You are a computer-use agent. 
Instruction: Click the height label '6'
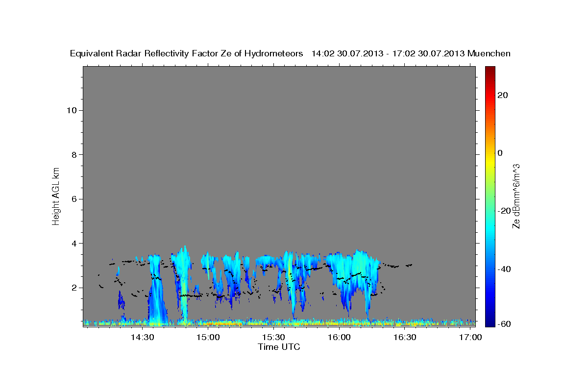point(75,199)
